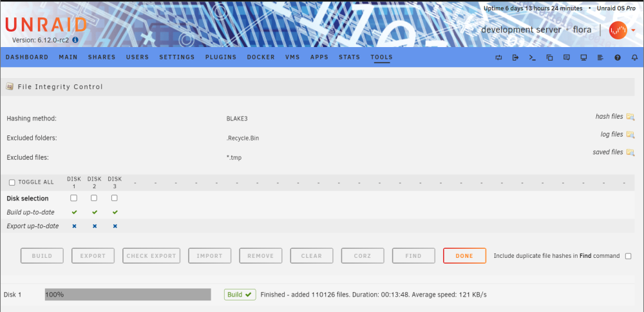Open the Settings tab
This screenshot has height=312, width=644.
tap(177, 57)
